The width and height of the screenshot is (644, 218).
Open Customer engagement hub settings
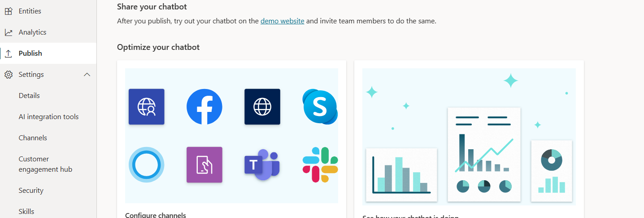(45, 164)
